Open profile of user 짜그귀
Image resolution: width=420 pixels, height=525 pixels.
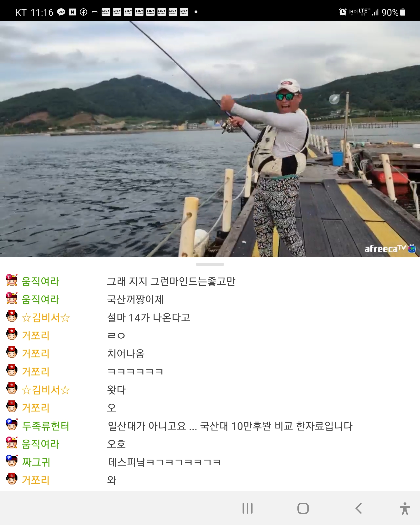point(36,462)
